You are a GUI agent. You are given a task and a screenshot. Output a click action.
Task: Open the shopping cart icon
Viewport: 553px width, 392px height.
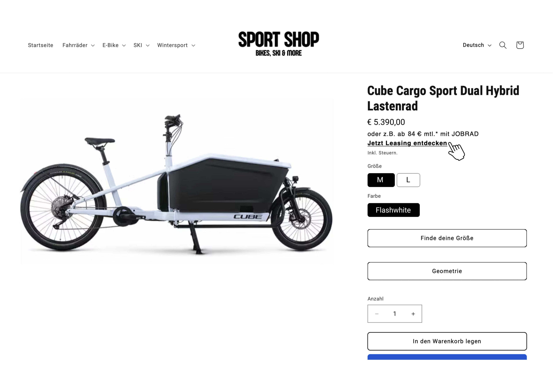tap(520, 45)
